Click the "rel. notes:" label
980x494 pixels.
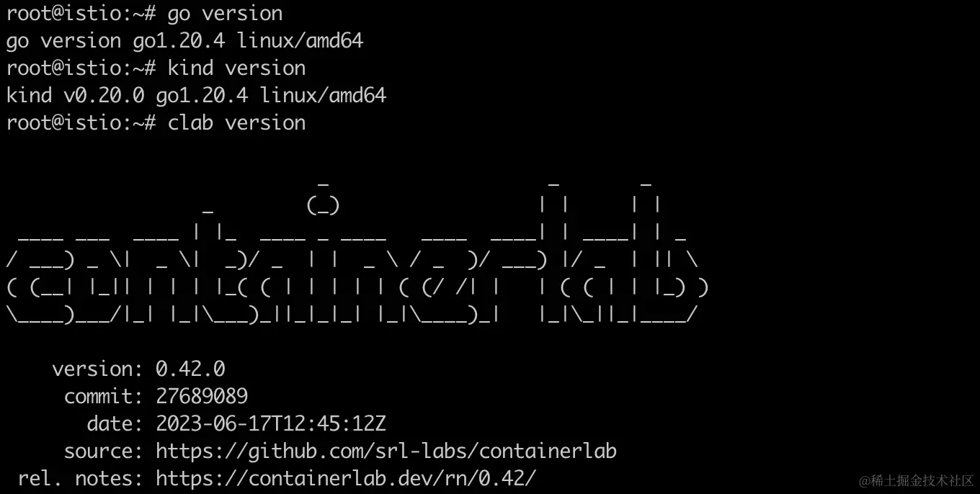81,479
